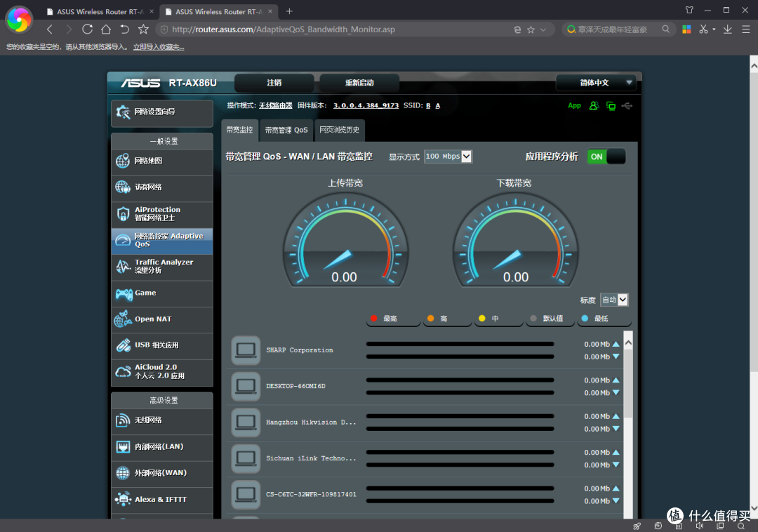Open browser downloads icon
The height and width of the screenshot is (532, 758).
pyautogui.click(x=727, y=29)
